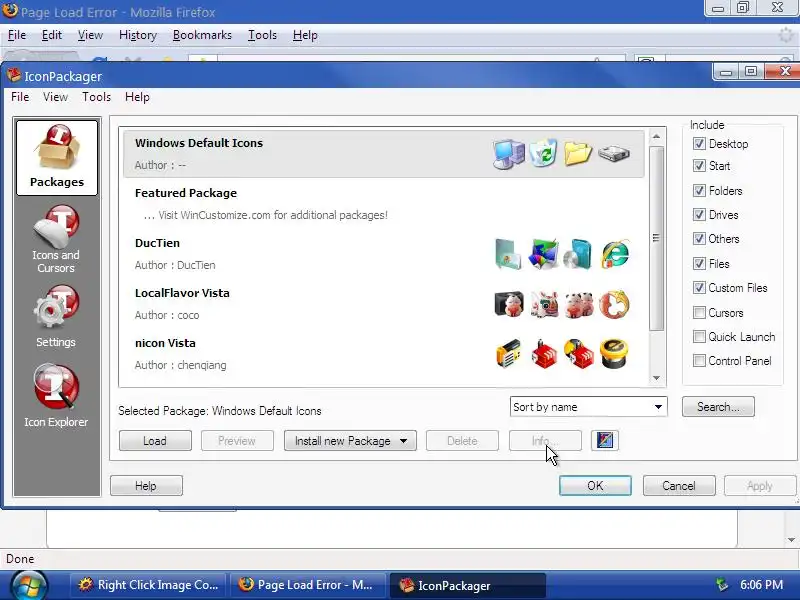
Task: Open the Firefox History menu
Action: coord(138,35)
